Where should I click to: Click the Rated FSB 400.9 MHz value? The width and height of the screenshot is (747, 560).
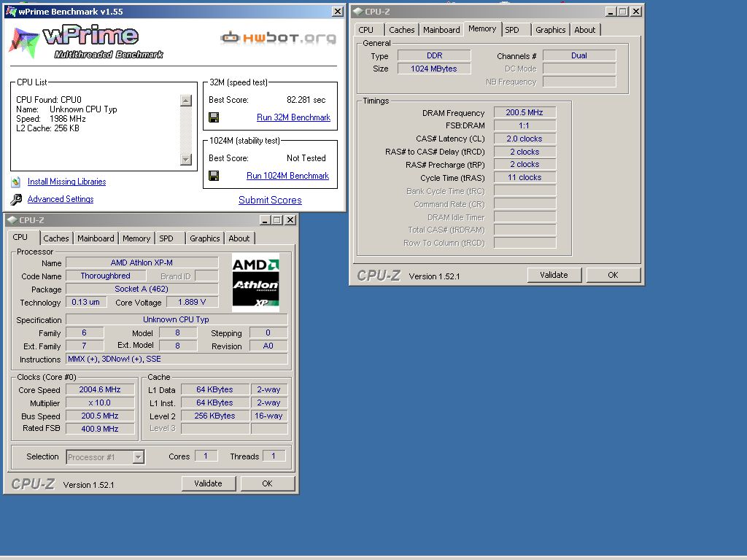(100, 429)
